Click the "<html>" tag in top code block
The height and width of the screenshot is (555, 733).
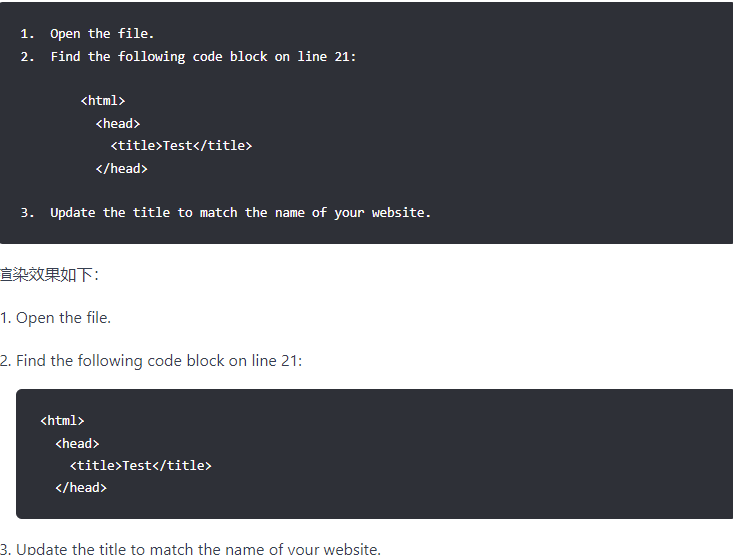point(102,101)
